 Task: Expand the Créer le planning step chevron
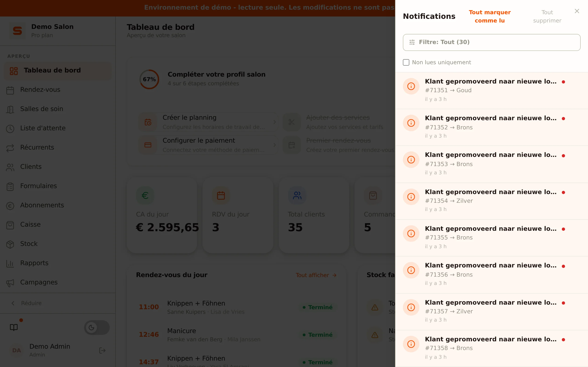274,122
